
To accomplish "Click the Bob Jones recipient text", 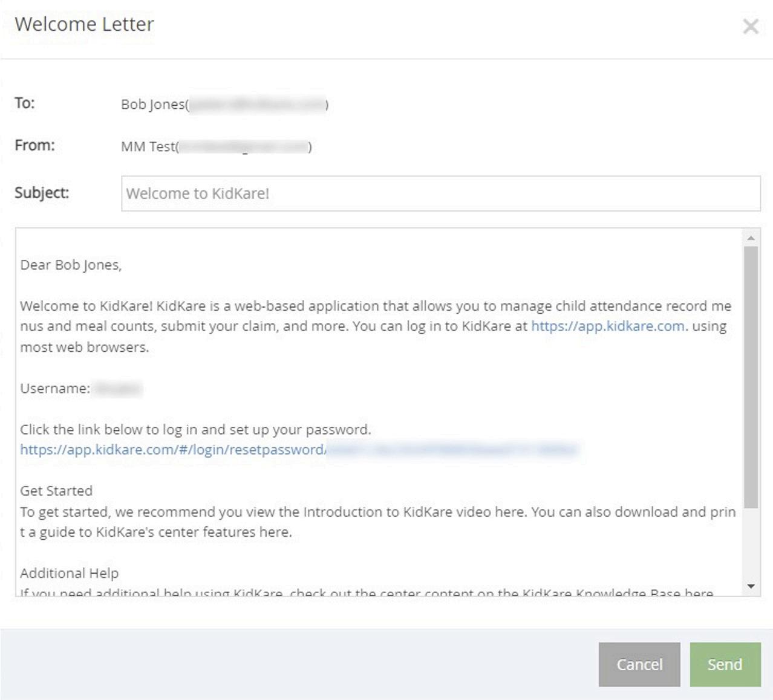I will tap(152, 105).
